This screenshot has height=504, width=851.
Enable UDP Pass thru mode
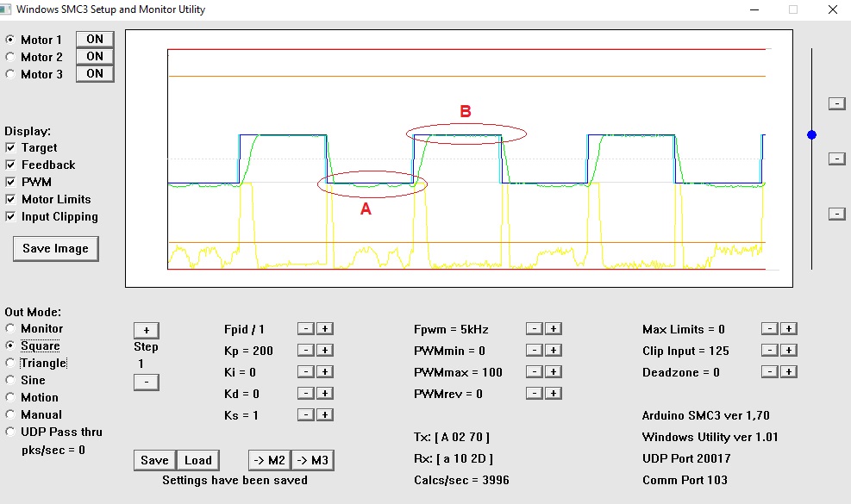click(10, 432)
